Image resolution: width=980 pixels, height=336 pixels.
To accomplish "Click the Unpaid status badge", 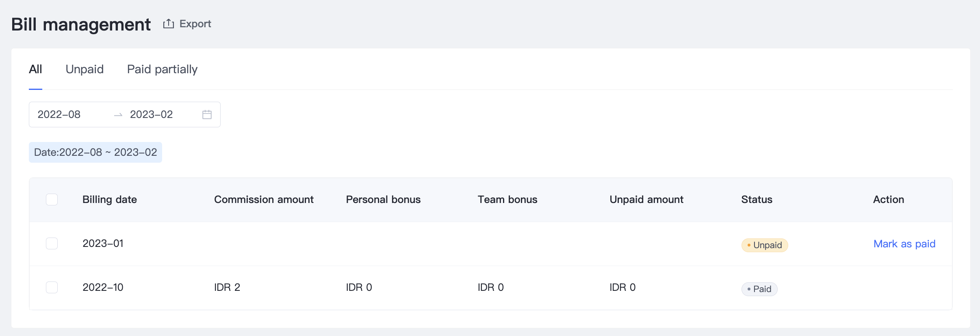I will (765, 245).
